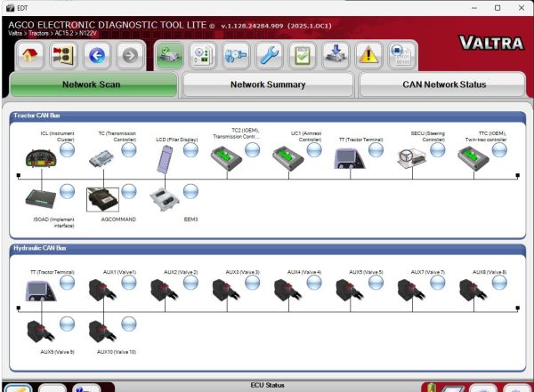Select the AUX10 Valve 10 device
534x392 pixels.
102,331
